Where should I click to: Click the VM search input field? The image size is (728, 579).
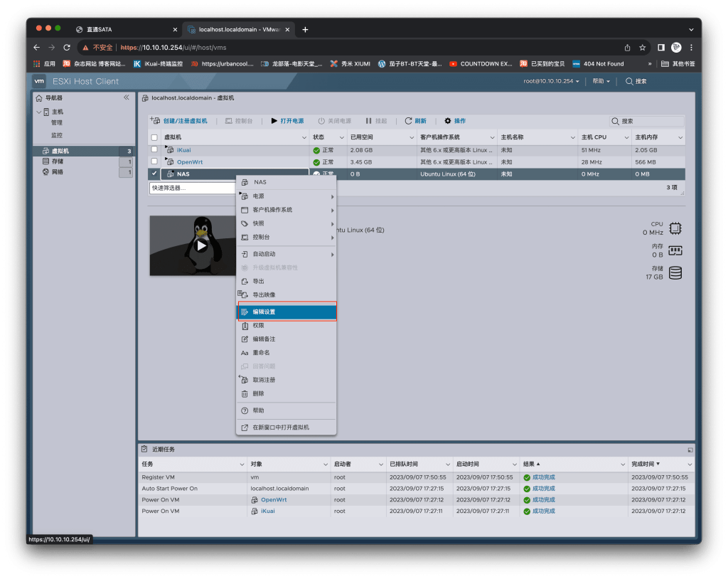tap(651, 122)
